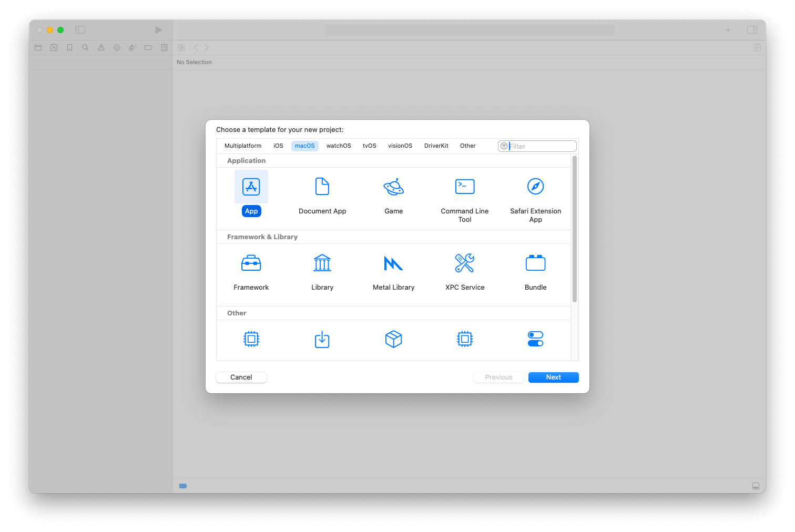This screenshot has width=795, height=532.
Task: Toggle the inspector panel button
Action: click(752, 30)
